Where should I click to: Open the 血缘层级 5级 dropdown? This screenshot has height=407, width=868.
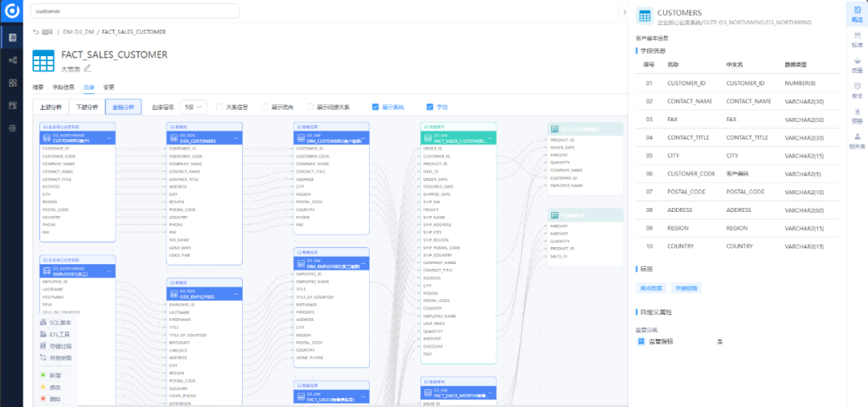[x=194, y=107]
